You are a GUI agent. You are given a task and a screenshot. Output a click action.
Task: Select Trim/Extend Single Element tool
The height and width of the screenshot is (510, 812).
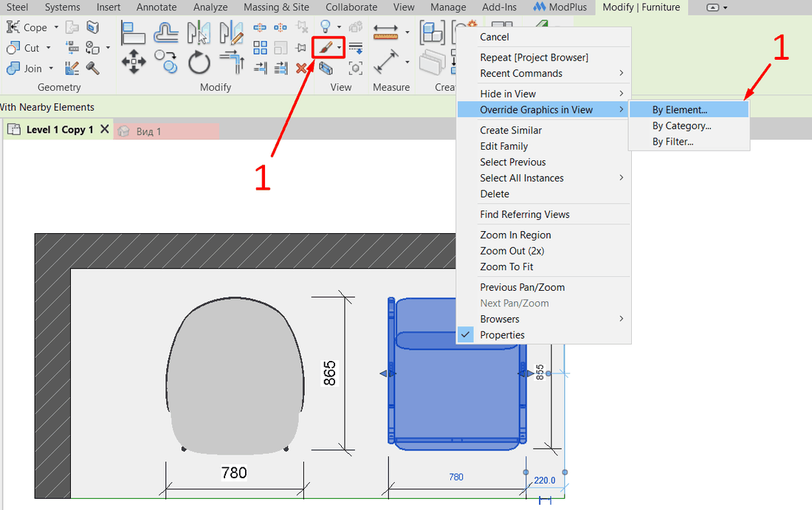coord(260,68)
